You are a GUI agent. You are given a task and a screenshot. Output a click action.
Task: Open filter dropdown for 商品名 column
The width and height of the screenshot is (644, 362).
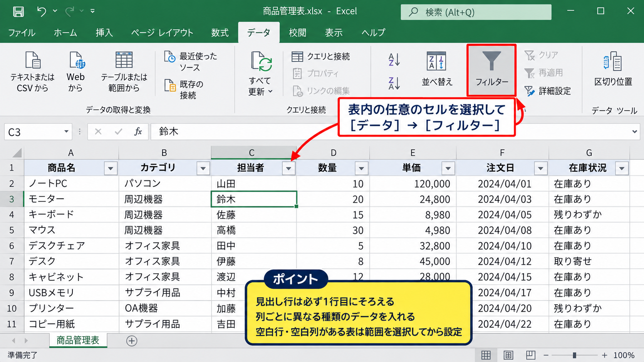pyautogui.click(x=111, y=168)
